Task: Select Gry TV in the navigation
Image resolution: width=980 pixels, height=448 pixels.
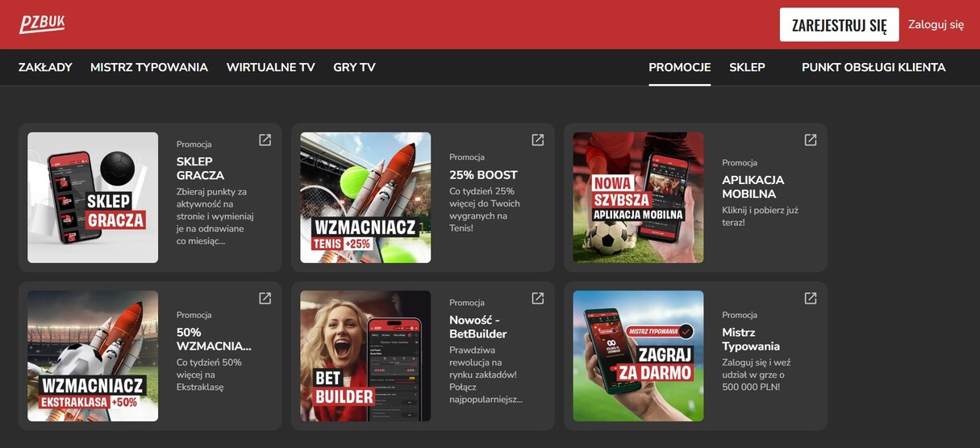Action: pos(354,68)
